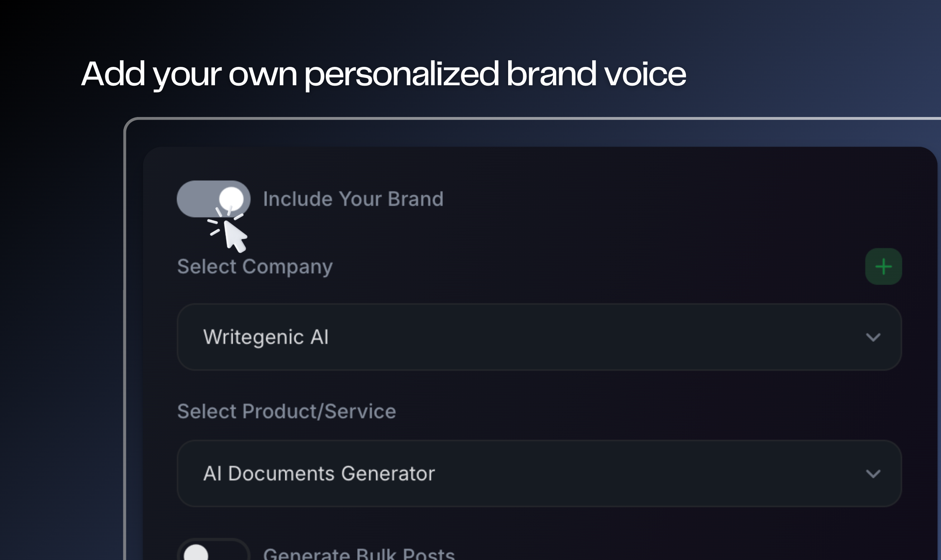Click the white knob of Include Your Brand switch
Viewport: 941px width, 560px height.
pos(231,199)
